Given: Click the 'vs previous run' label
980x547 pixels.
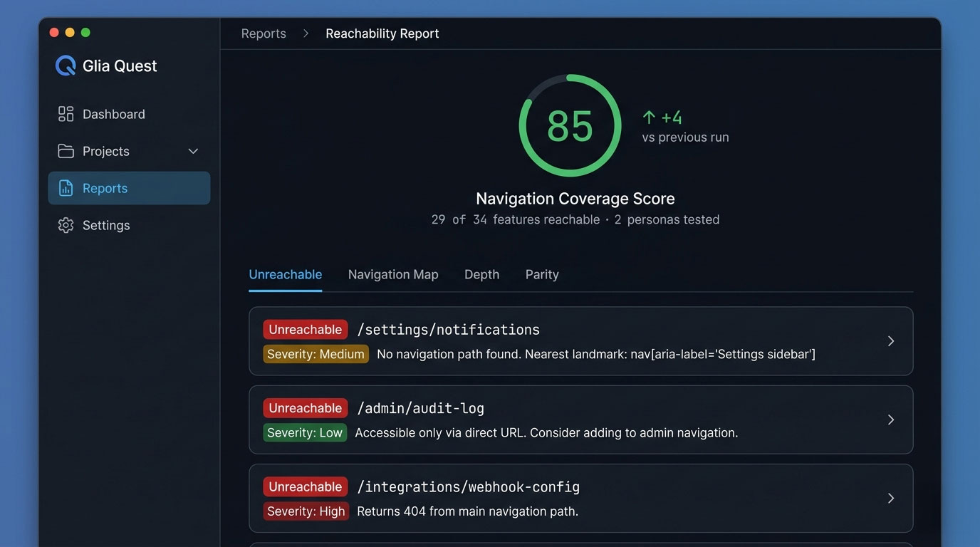Looking at the screenshot, I should [685, 137].
